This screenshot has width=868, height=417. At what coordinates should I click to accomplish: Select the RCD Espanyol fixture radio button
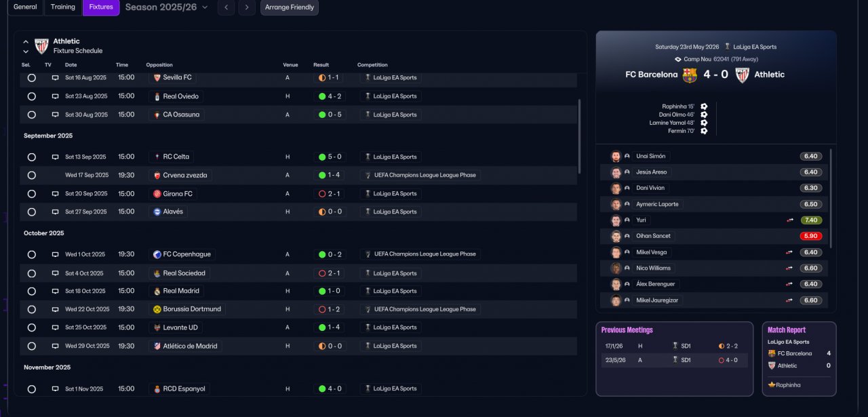click(x=31, y=389)
